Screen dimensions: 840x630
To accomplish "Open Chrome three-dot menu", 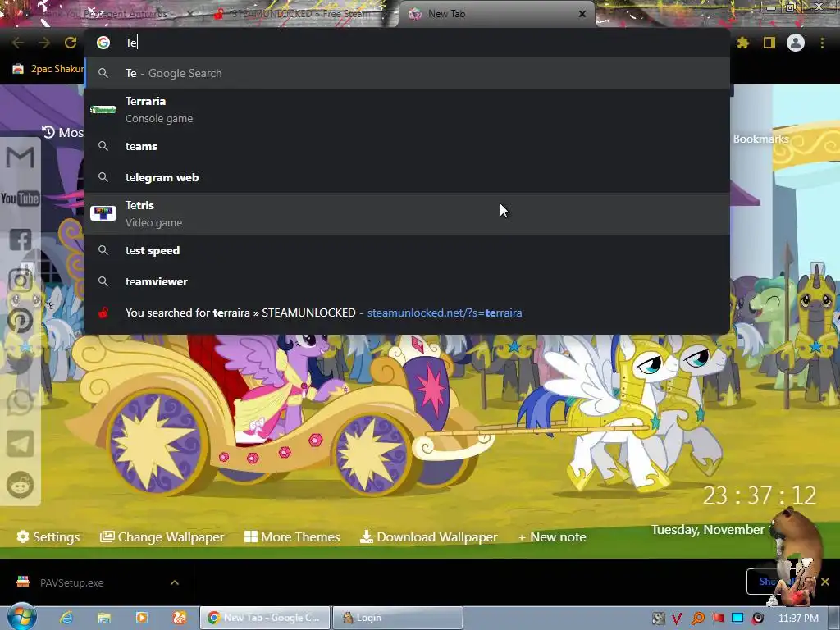I will [822, 43].
